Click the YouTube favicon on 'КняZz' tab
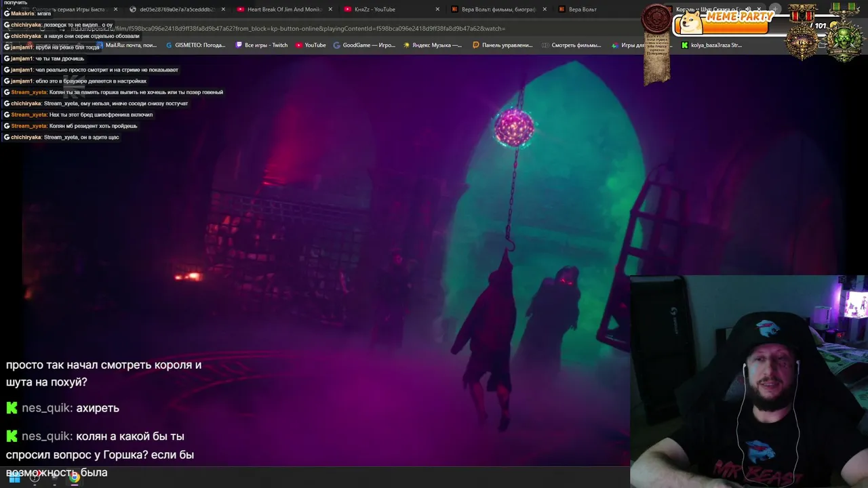This screenshot has width=868, height=488. tap(348, 9)
